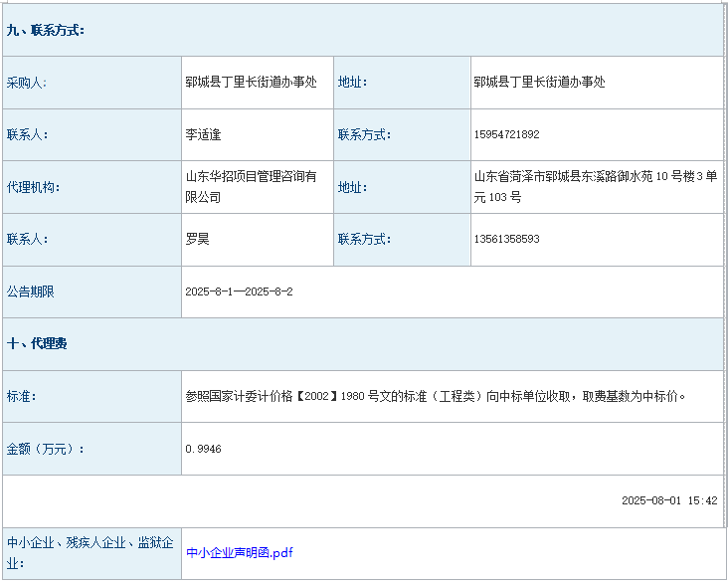The height and width of the screenshot is (583, 728).
Task: Click the timestamp 2025-08-01 15:42
Action: [x=668, y=500]
